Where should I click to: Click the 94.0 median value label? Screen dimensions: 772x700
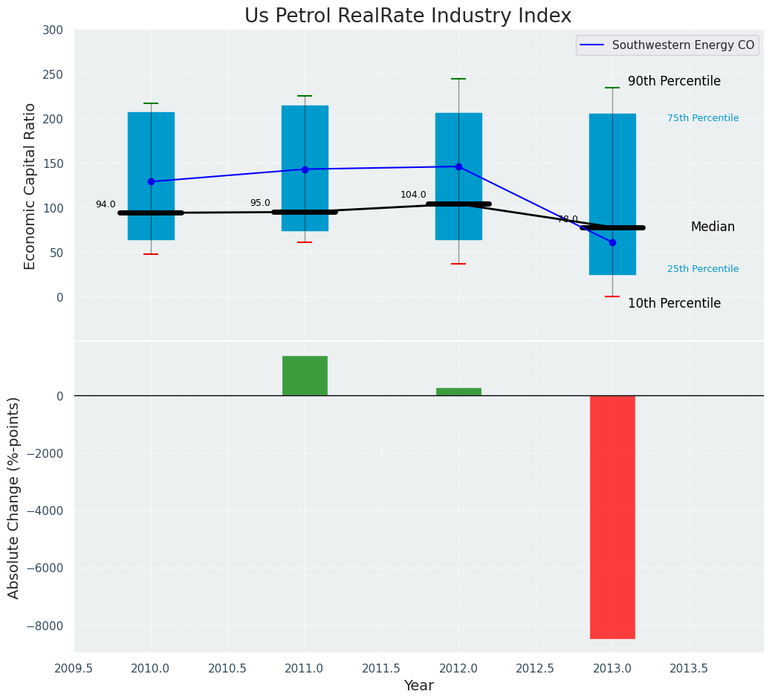tap(106, 205)
